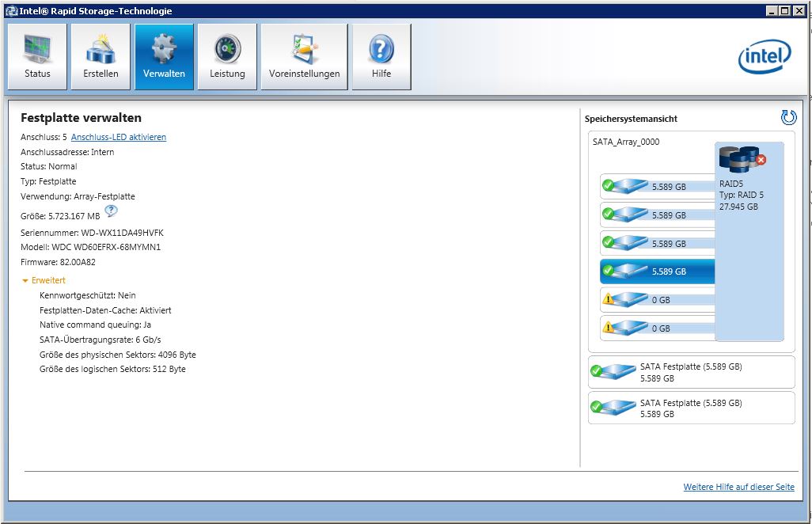The height and width of the screenshot is (524, 812).
Task: Open the Status tab
Action: coord(37,57)
